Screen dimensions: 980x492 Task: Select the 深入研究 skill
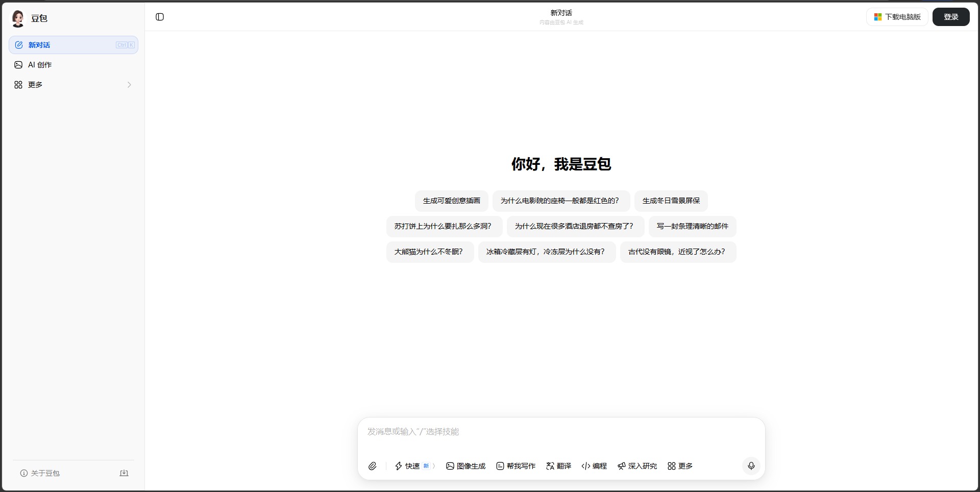[637, 466]
